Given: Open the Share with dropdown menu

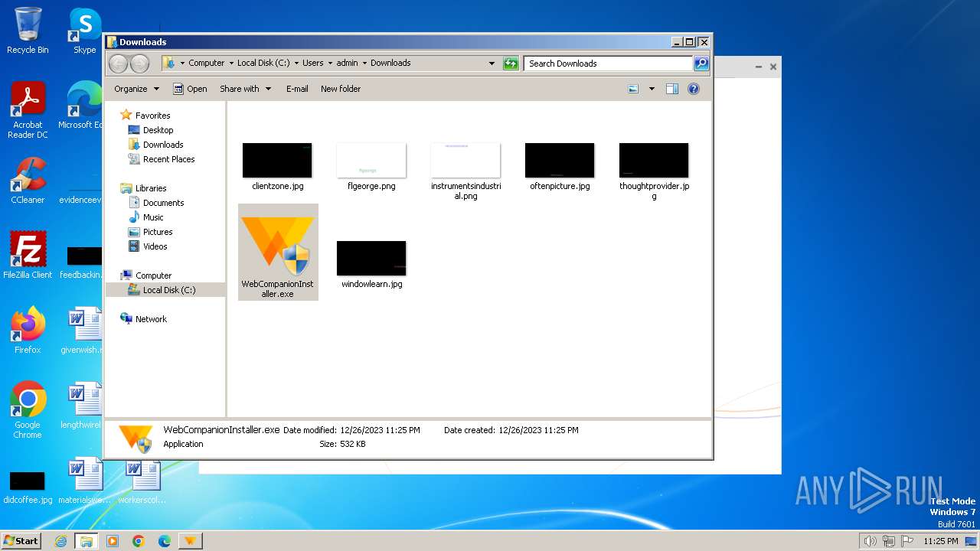Looking at the screenshot, I should pos(245,89).
